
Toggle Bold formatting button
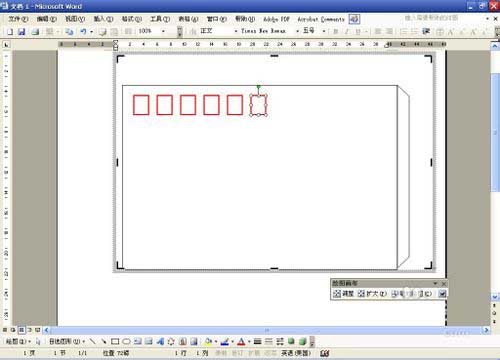point(336,31)
